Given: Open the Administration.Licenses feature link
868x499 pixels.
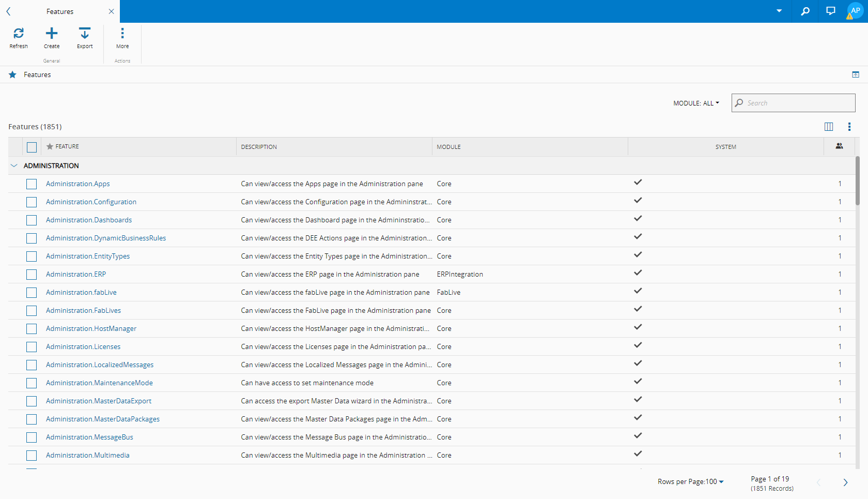Looking at the screenshot, I should [x=83, y=347].
